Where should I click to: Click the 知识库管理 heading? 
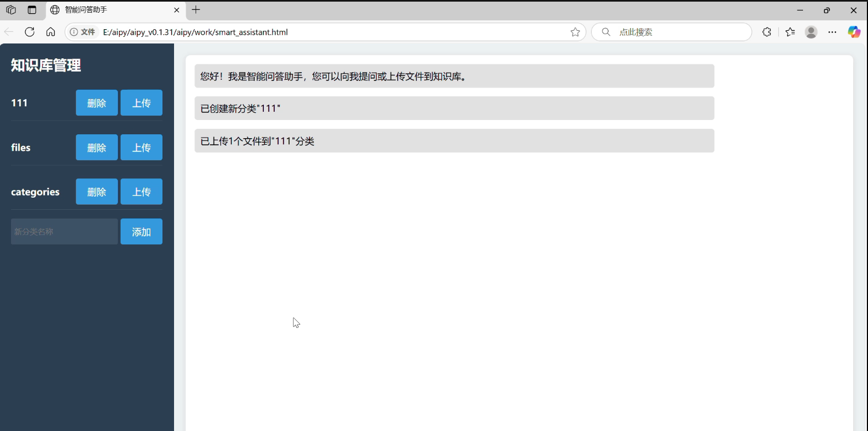46,66
